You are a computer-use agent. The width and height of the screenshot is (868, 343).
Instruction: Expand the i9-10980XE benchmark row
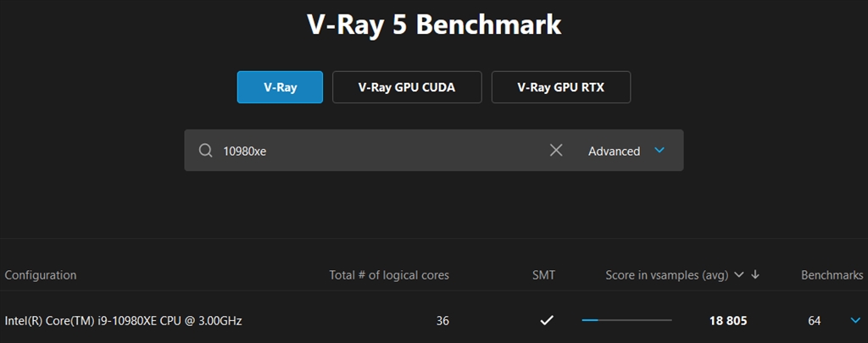854,320
